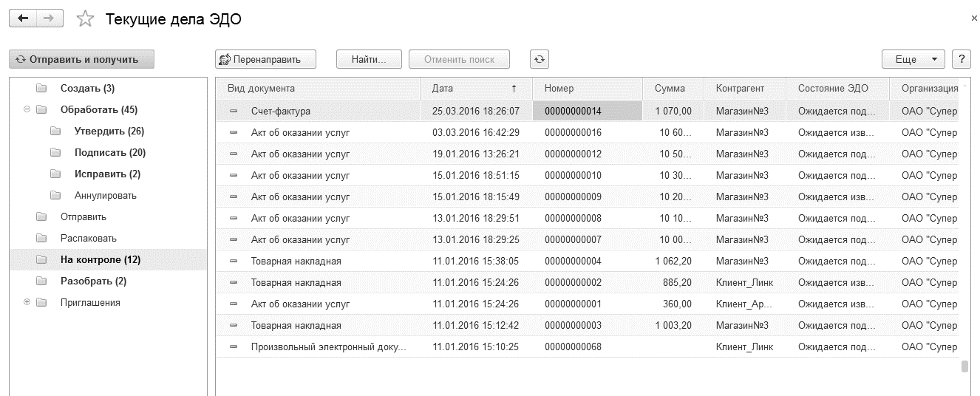Expand the Приглашения tree node
Viewport: 980px width, 396px height.
click(27, 303)
